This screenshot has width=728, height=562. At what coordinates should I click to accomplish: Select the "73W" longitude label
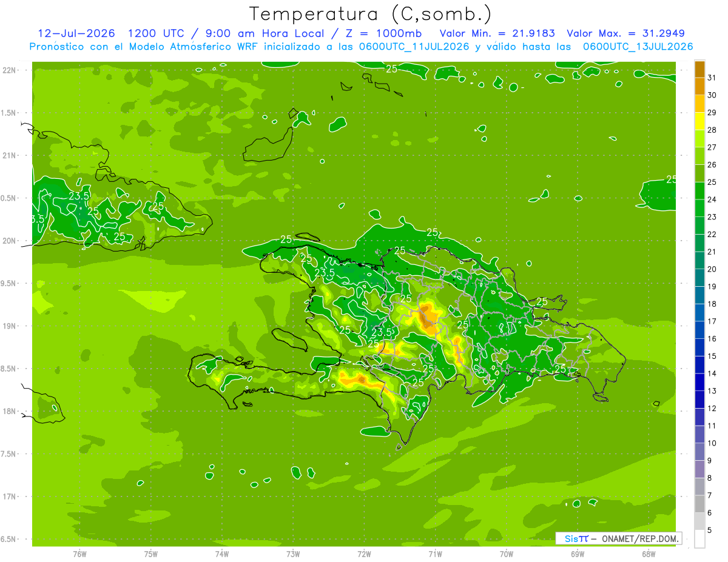pyautogui.click(x=293, y=554)
